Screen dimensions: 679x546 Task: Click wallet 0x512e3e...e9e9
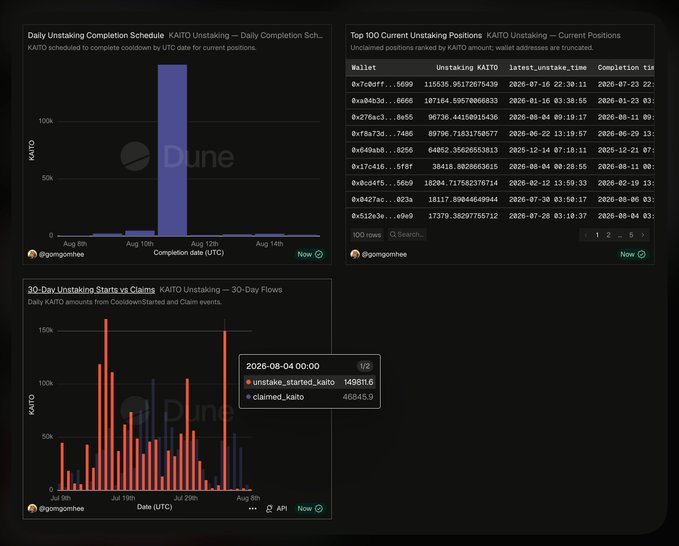tap(382, 216)
